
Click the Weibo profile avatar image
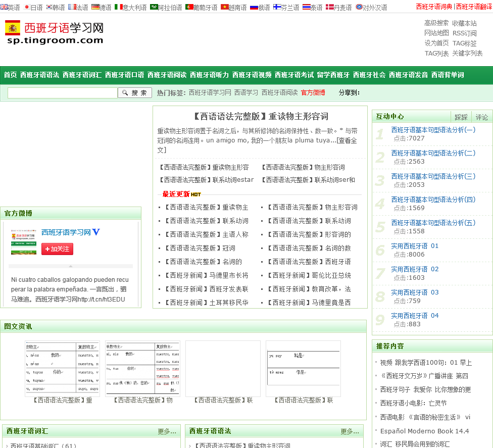point(23,240)
